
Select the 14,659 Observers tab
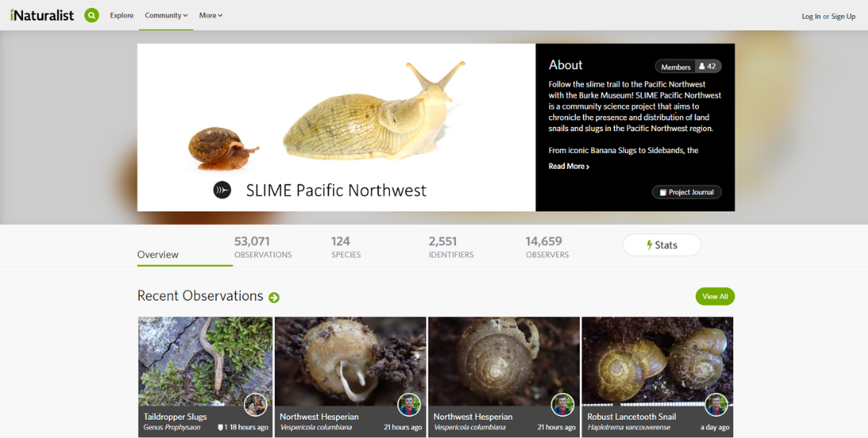[x=547, y=248]
